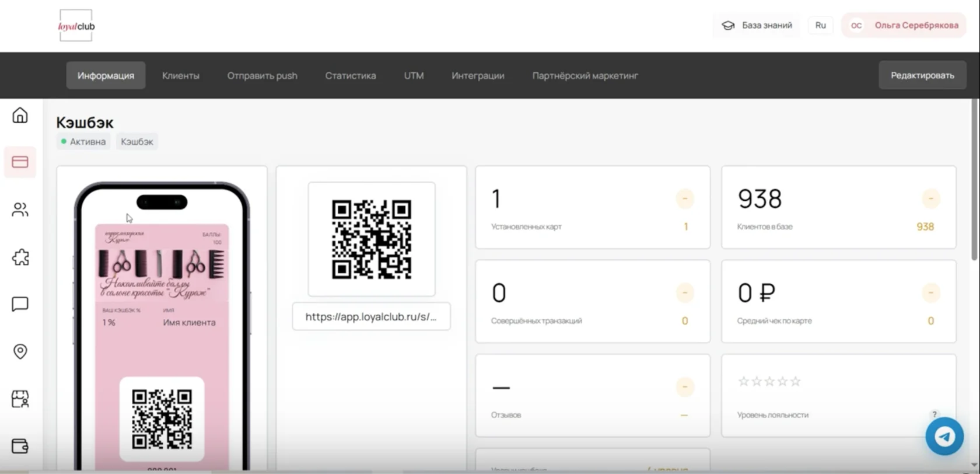Click the Установленных карт label
The height and width of the screenshot is (474, 980).
tap(526, 226)
